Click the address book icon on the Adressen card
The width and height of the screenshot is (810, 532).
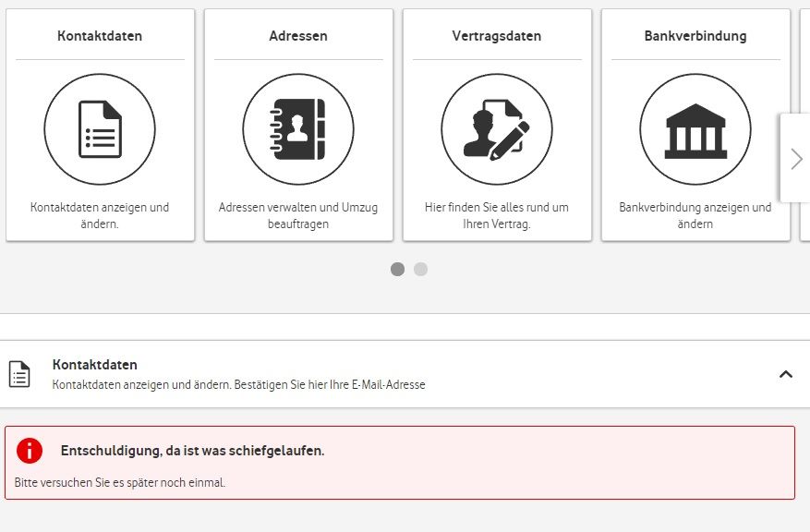coord(298,128)
